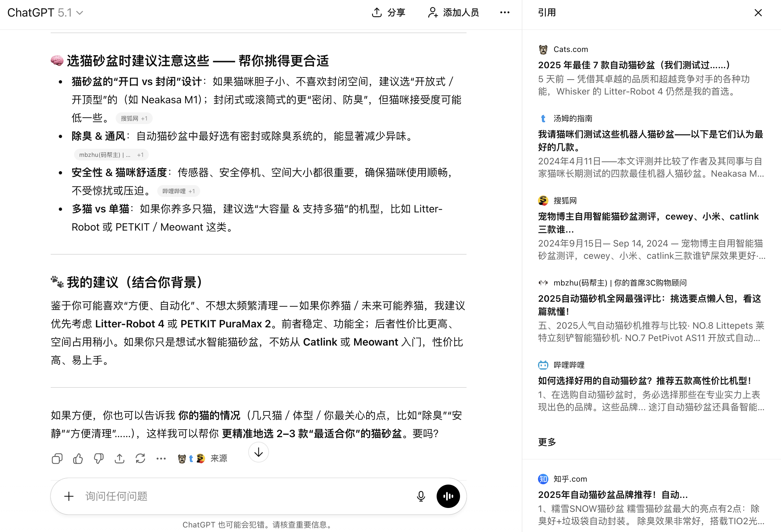Expand the 搜狐网 +1 citation chip
This screenshot has width=781, height=532.
pyautogui.click(x=134, y=118)
